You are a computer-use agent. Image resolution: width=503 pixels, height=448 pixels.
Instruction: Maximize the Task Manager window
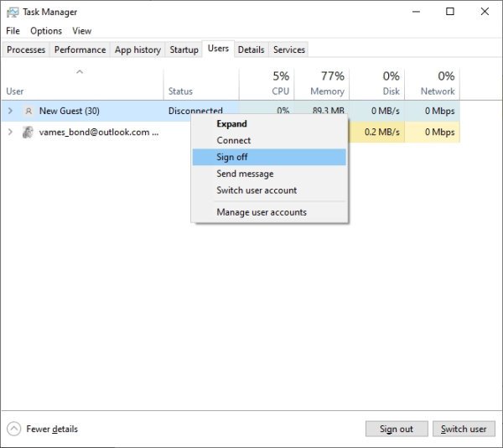450,12
